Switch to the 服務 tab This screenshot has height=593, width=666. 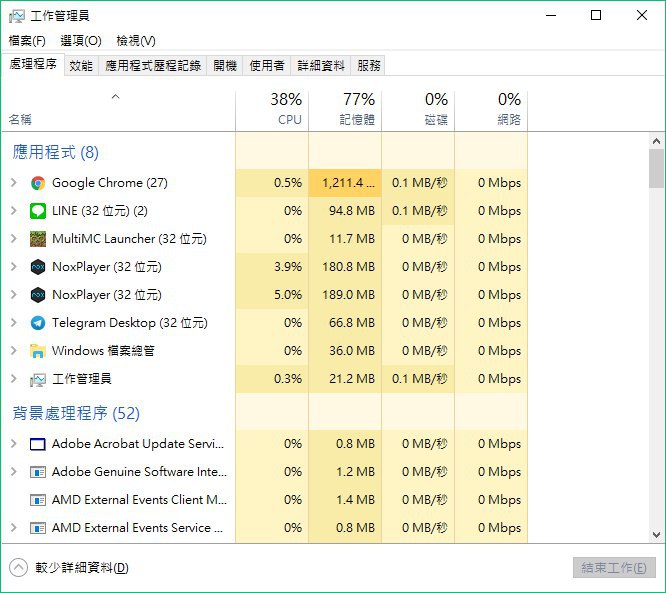[368, 65]
